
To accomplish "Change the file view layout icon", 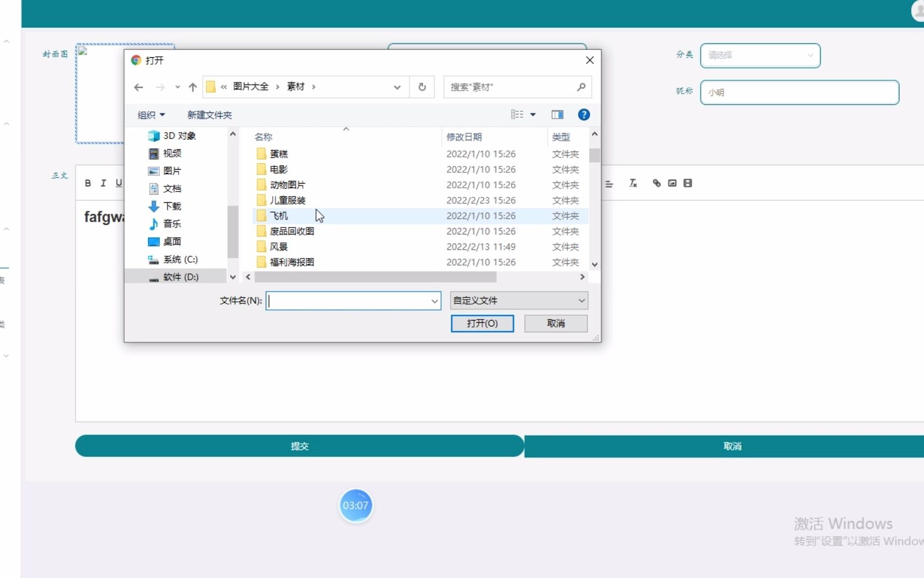I will coord(517,114).
